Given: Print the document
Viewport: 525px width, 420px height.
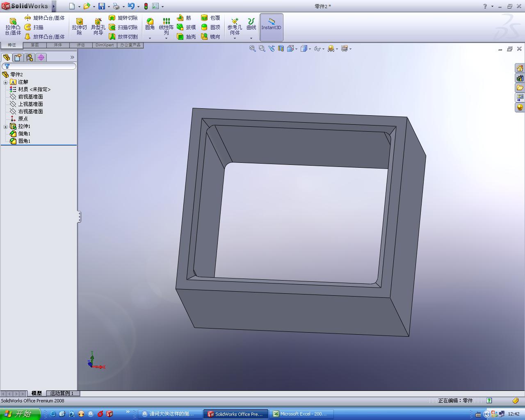Looking at the screenshot, I should coord(116,6).
